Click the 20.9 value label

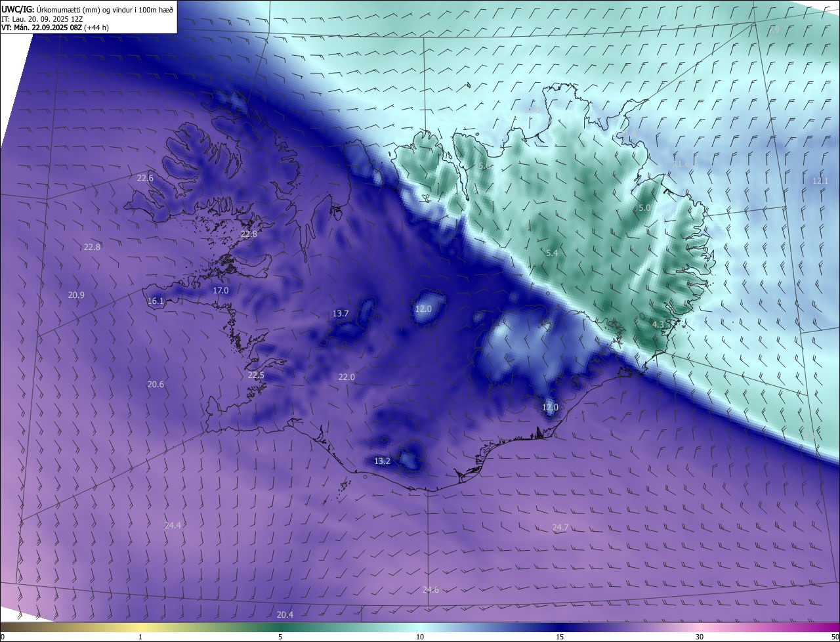click(x=76, y=295)
